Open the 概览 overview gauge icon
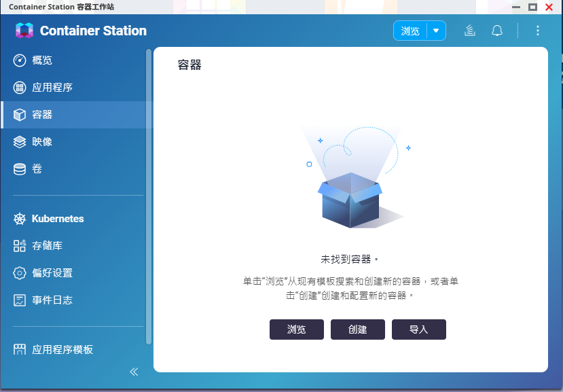Viewport: 563px width, 392px height. pyautogui.click(x=20, y=60)
